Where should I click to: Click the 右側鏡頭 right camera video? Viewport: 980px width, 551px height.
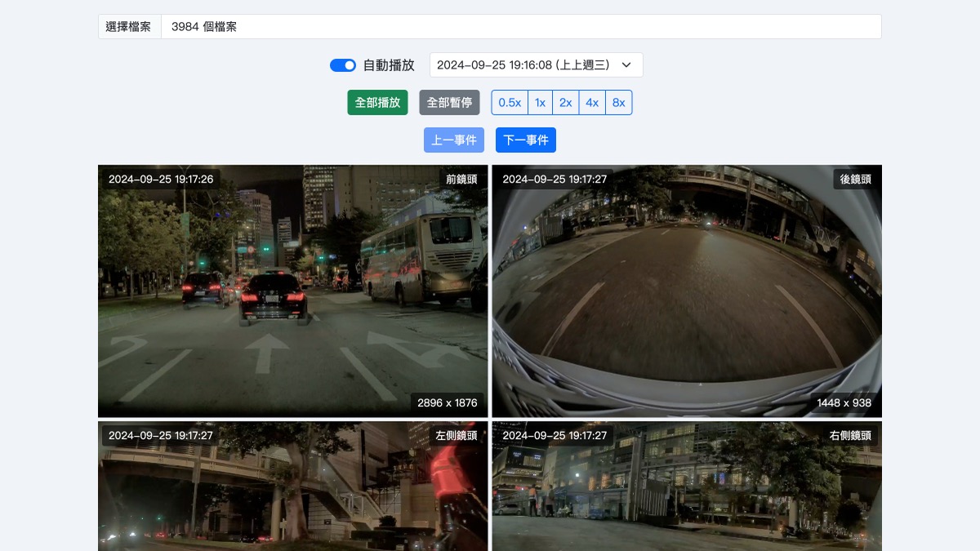coord(687,486)
